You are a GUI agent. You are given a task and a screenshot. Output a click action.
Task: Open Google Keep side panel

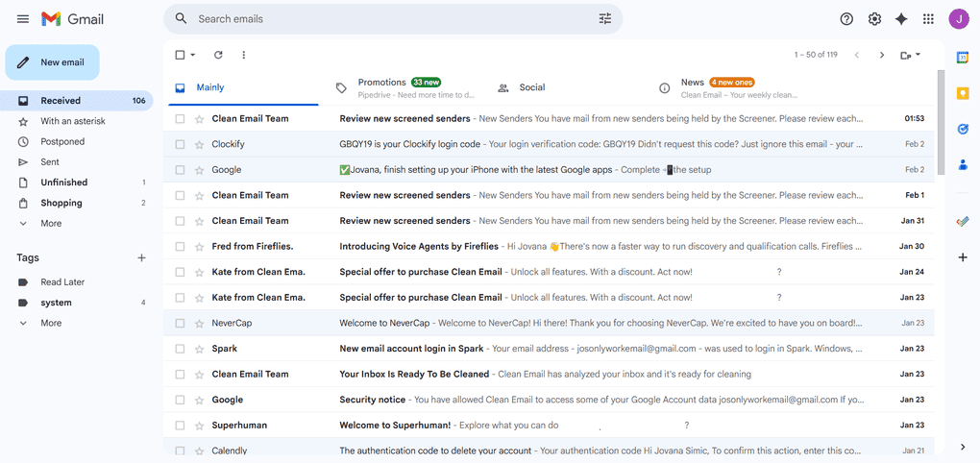coord(963,93)
